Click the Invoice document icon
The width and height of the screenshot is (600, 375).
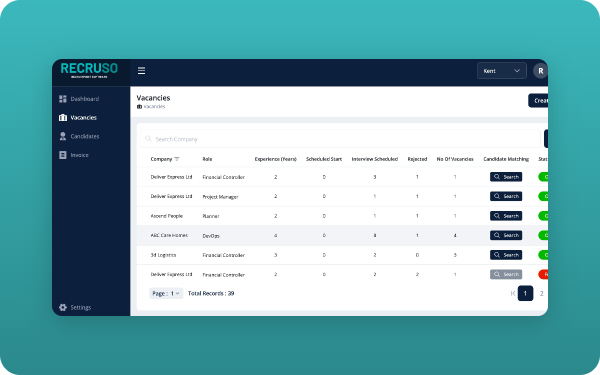(x=63, y=155)
